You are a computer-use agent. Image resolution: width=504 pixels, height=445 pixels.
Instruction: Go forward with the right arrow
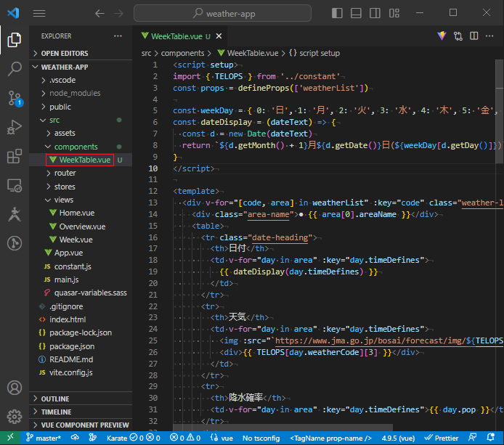click(118, 13)
